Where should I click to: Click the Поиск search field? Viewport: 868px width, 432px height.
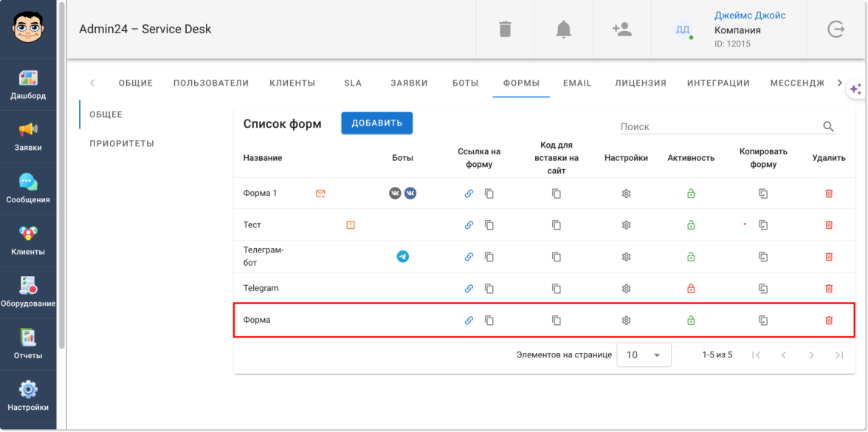pyautogui.click(x=720, y=127)
